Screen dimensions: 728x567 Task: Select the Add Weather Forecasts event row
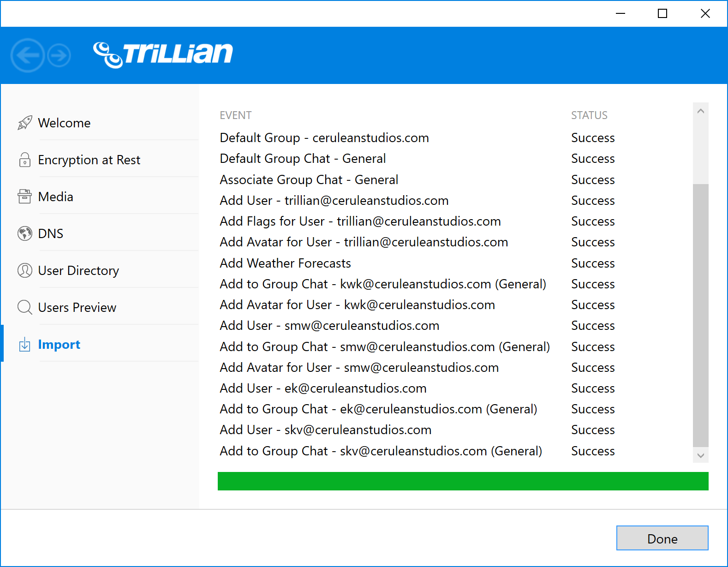[x=285, y=263]
